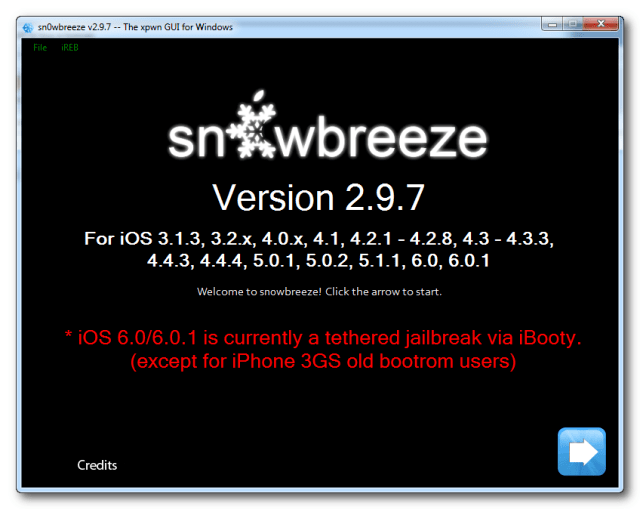The height and width of the screenshot is (509, 640).
Task: Click the sn0wbreeze title bar app icon
Action: click(27, 28)
